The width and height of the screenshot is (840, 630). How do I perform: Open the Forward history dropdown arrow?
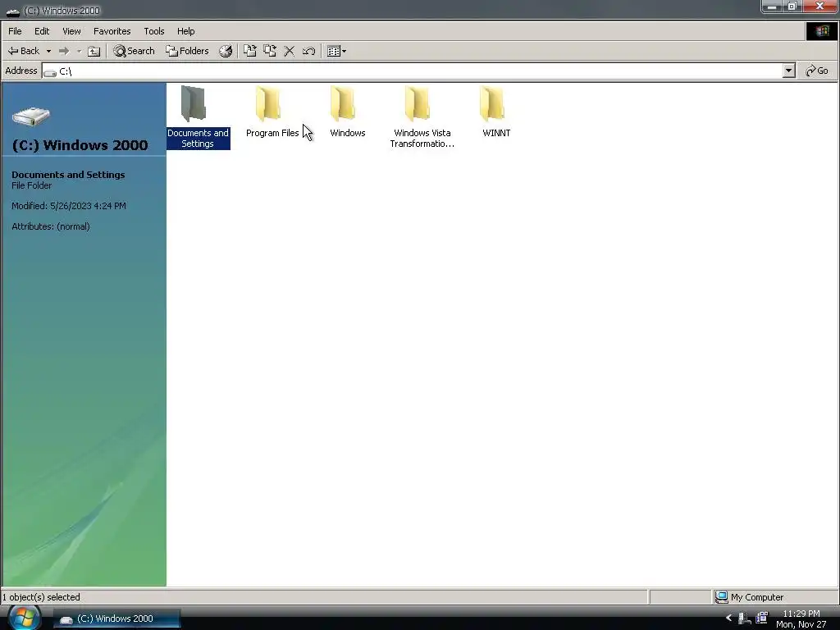pyautogui.click(x=79, y=51)
